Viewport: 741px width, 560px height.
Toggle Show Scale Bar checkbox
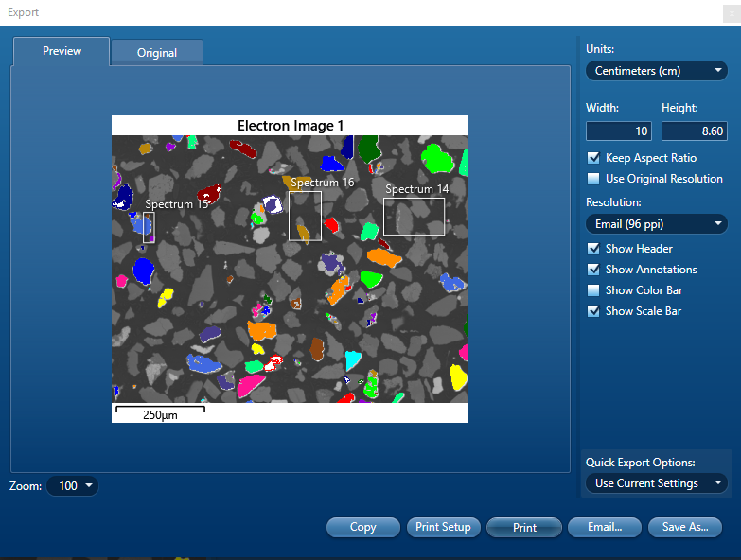click(593, 311)
